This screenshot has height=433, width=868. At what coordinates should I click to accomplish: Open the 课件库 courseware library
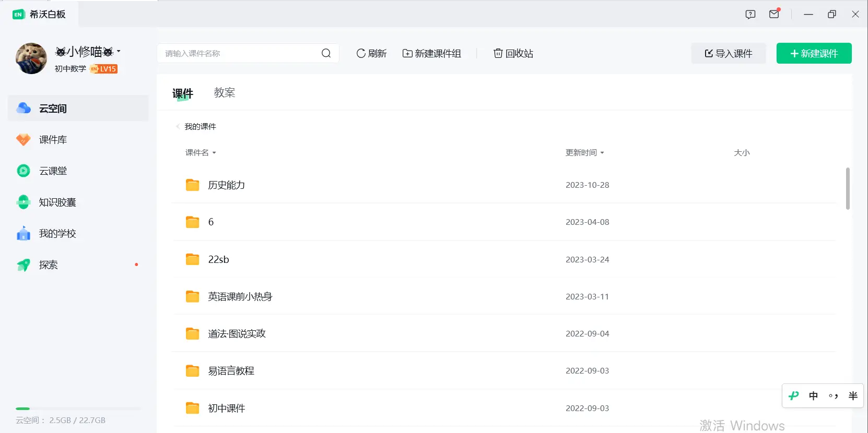53,140
